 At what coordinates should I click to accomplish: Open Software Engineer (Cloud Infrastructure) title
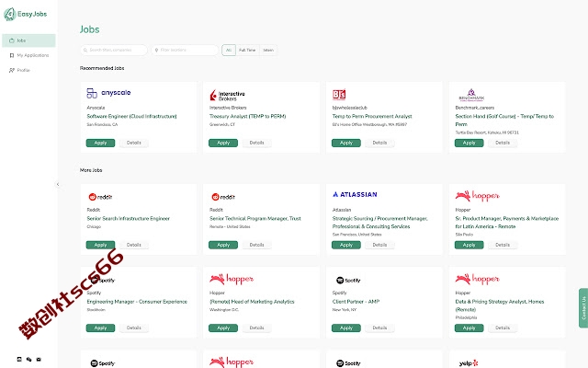[131, 117]
